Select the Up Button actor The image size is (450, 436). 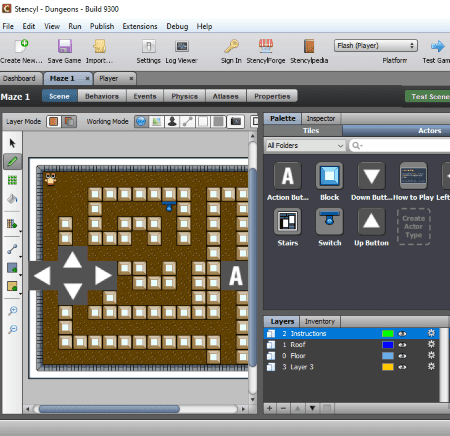pos(371,221)
